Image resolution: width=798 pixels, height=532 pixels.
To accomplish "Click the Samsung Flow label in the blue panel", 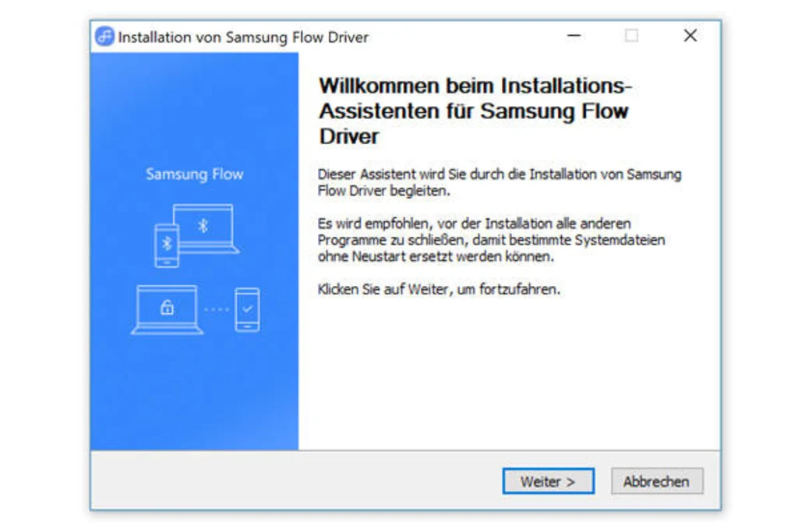I will pos(194,174).
